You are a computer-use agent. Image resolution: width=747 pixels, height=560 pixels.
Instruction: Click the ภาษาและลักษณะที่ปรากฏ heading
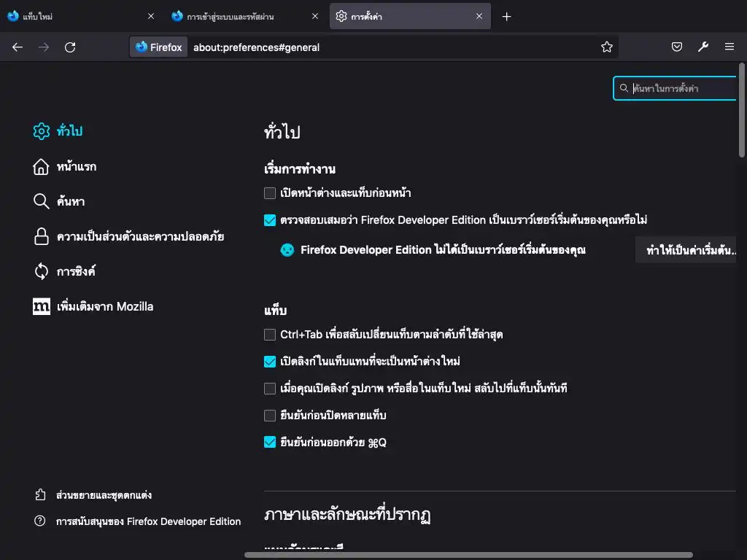[347, 515]
